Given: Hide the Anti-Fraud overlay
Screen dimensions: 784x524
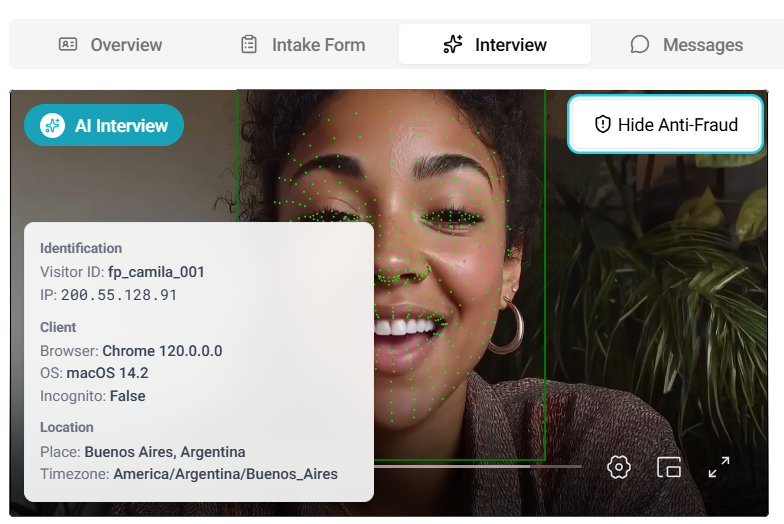Looking at the screenshot, I should coord(666,125).
